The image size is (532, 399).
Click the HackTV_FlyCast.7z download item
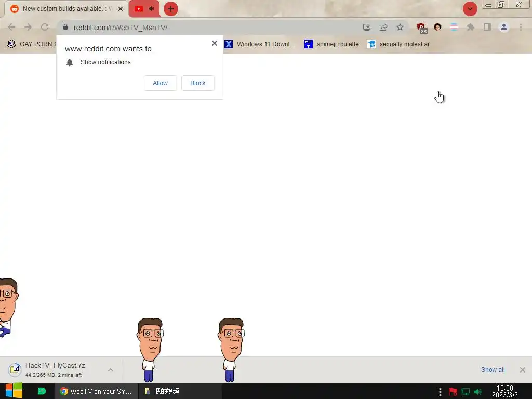(54, 369)
